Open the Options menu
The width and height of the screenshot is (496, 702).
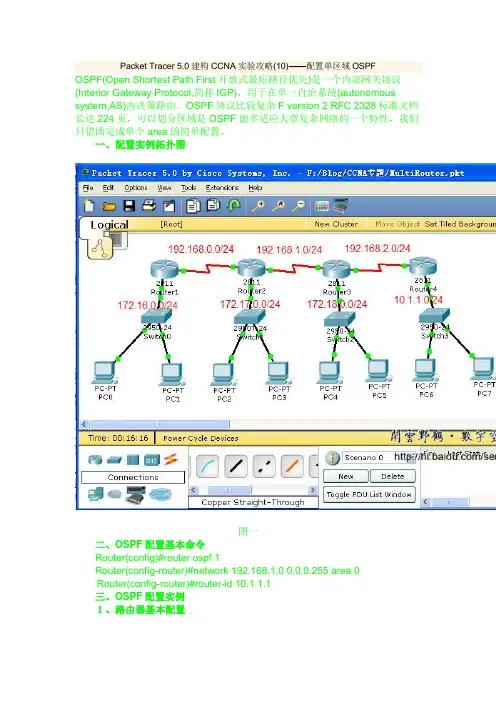pos(136,188)
